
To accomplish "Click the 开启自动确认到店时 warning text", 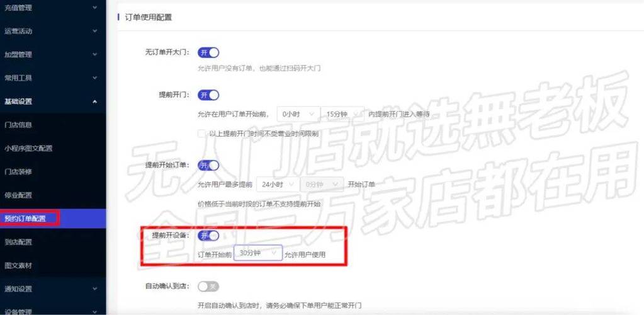I will pos(280,306).
